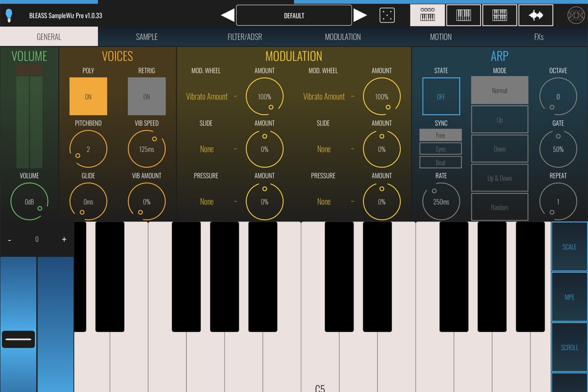Open left MOD. WHEEL Vibrato Amount selector

click(x=207, y=97)
